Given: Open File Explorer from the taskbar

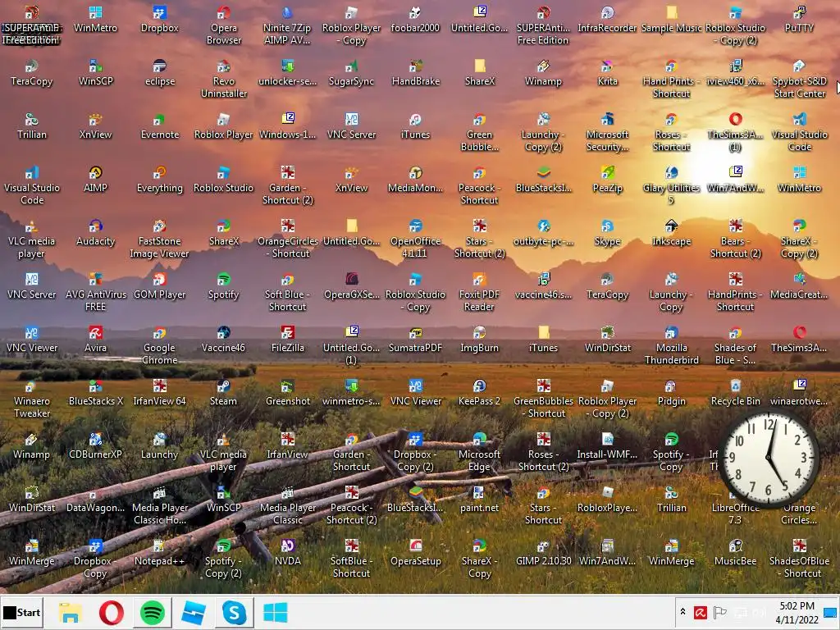Looking at the screenshot, I should pos(71,612).
